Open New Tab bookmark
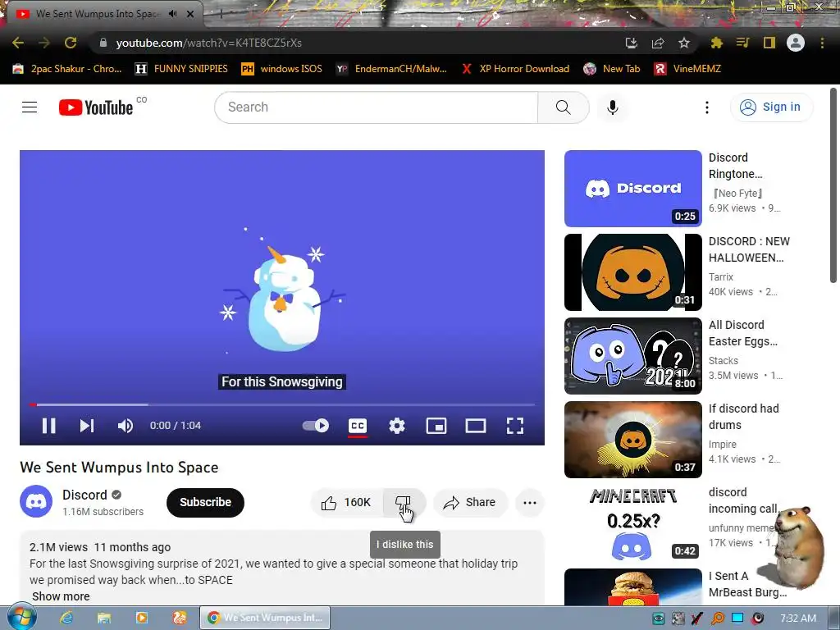Viewport: 840px width, 630px height. tap(612, 69)
